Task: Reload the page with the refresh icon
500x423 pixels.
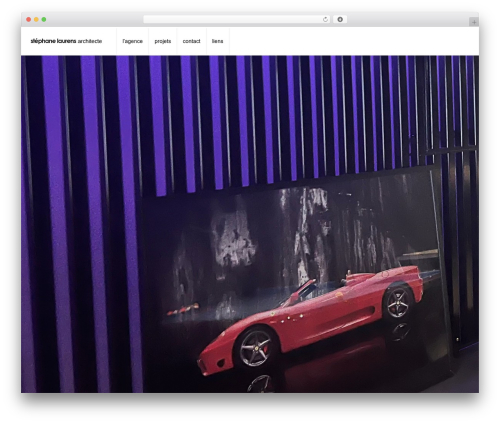Action: (x=325, y=20)
